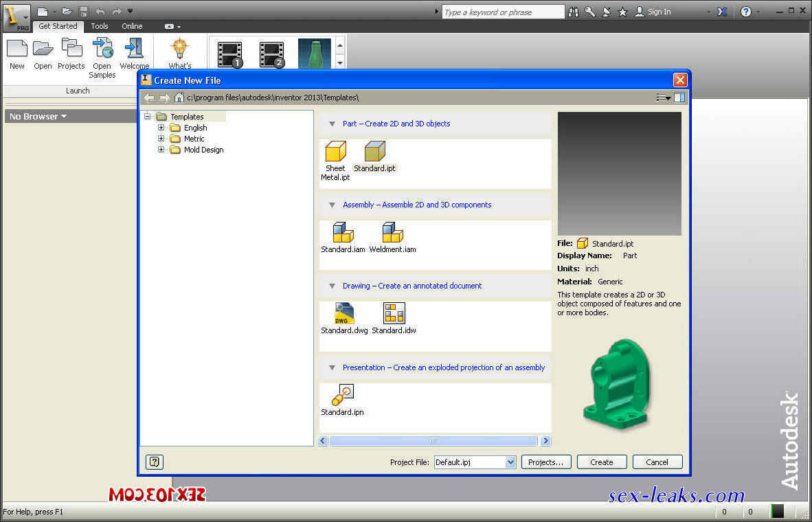Click the Open folder quick access icon

67,12
